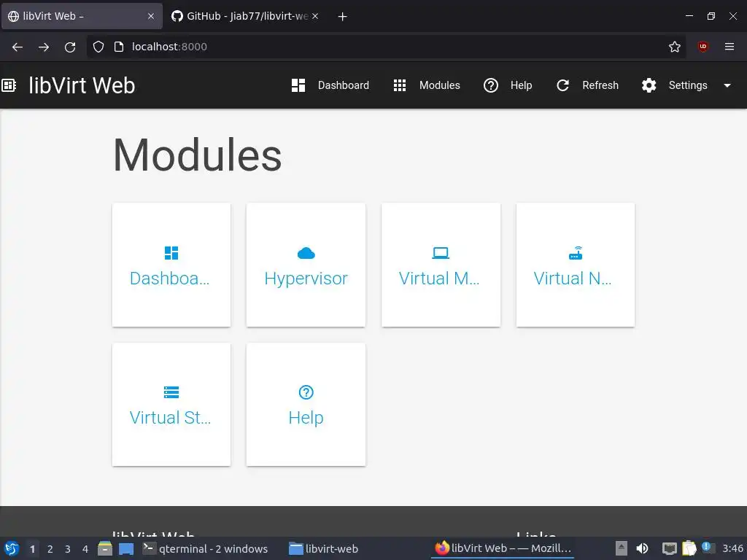Go back to previous page
747x560 pixels.
(18, 47)
